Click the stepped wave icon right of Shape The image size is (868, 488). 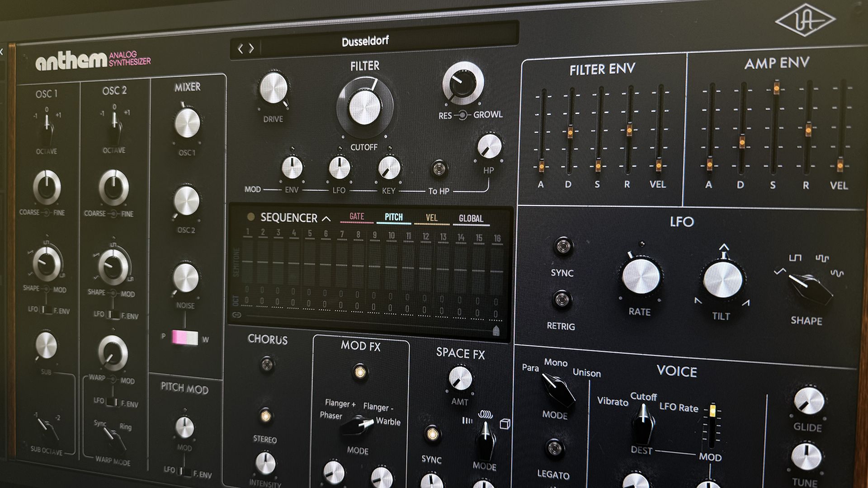point(823,258)
